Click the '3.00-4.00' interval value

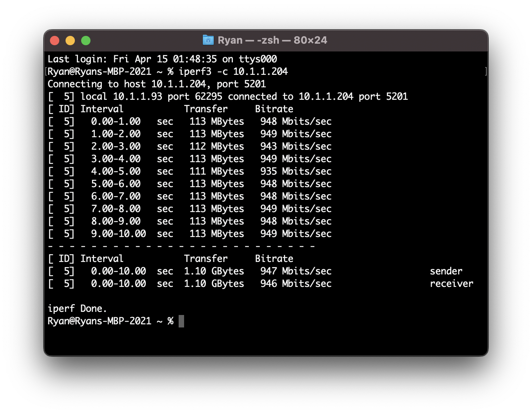tap(116, 159)
